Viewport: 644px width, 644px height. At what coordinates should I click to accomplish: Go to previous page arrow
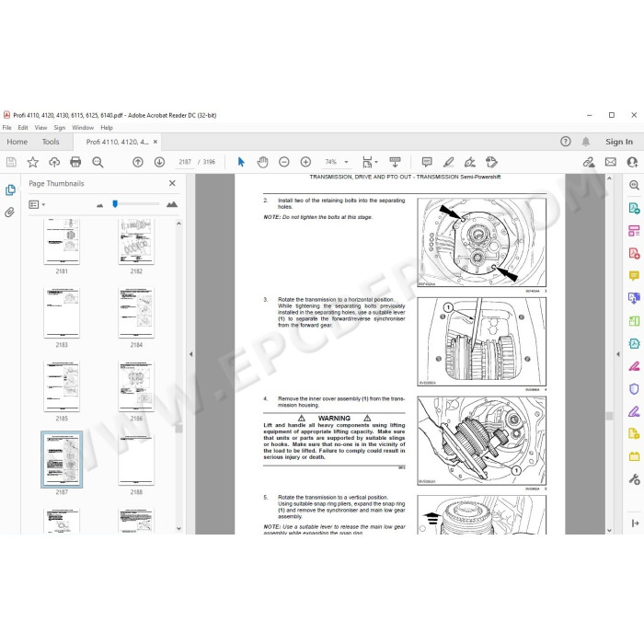click(x=138, y=162)
